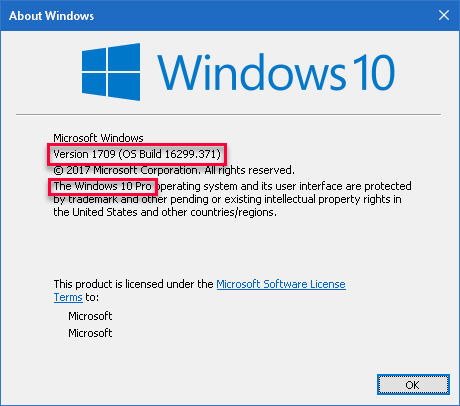Click the Version 1709 OS Build line
Viewport: 460px width, 406px height.
(137, 154)
